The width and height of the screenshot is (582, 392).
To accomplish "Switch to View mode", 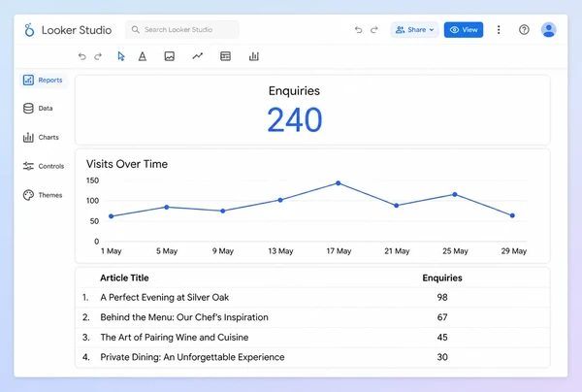I will pyautogui.click(x=464, y=30).
